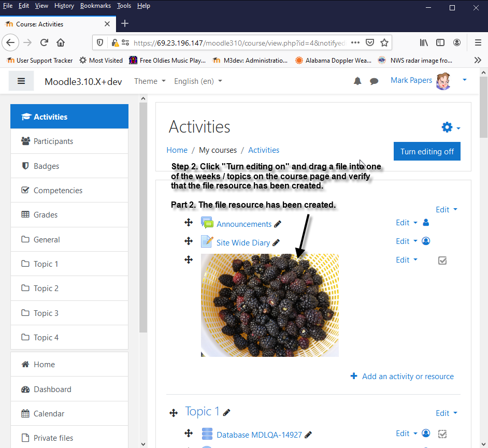Toggle completion checkbox for Database MDLQA-14927
Screen dimensions: 488x448
pos(442,433)
